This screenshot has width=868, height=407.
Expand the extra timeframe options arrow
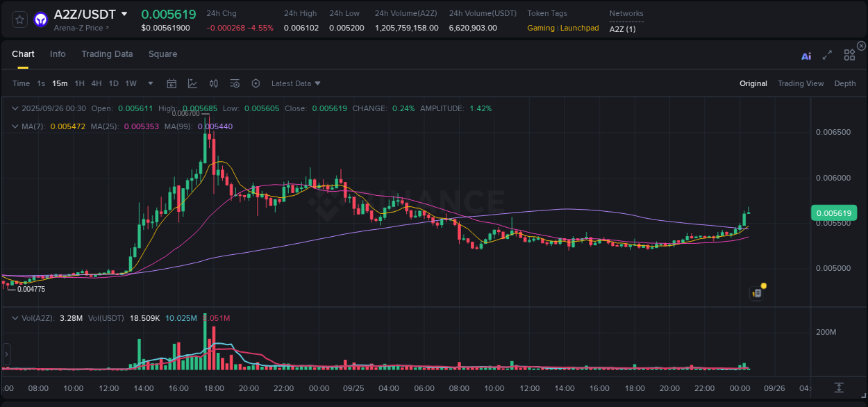[x=149, y=83]
